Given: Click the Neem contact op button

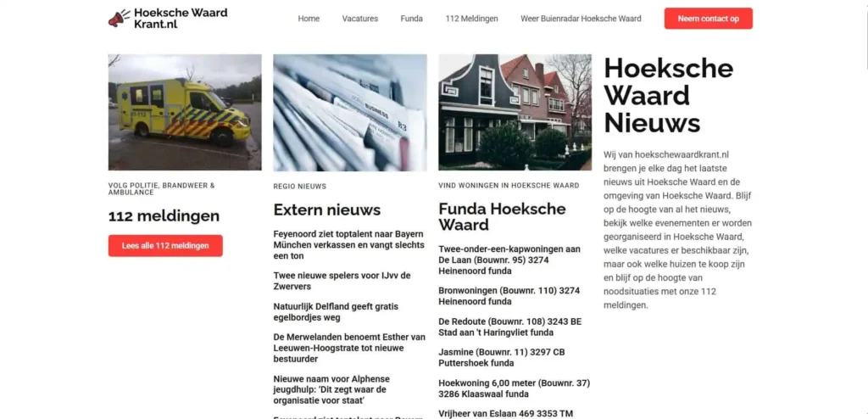Looking at the screenshot, I should (x=708, y=19).
